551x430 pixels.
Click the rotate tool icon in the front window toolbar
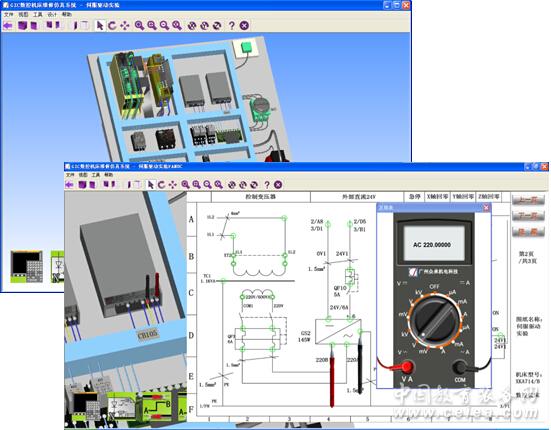pyautogui.click(x=161, y=184)
